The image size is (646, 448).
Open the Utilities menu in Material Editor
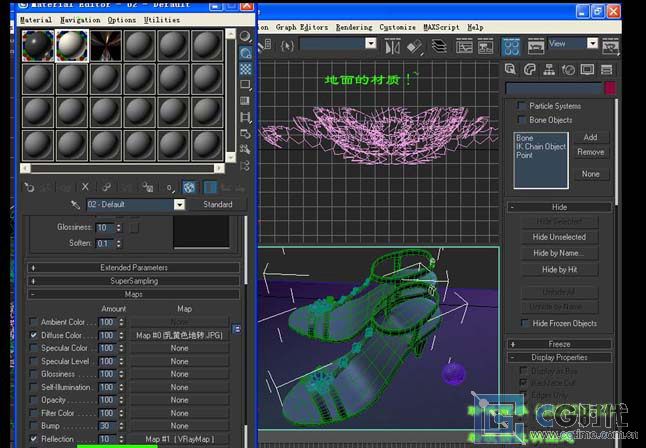coord(162,20)
